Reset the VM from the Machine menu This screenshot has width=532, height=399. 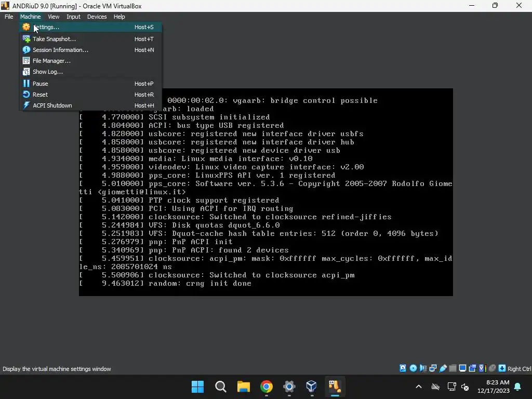coord(90,95)
